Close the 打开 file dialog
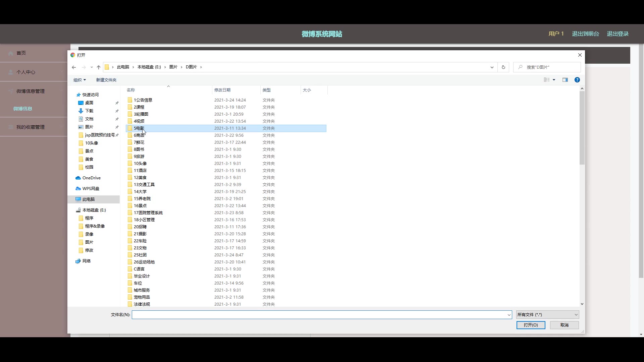This screenshot has height=362, width=644. point(580,55)
